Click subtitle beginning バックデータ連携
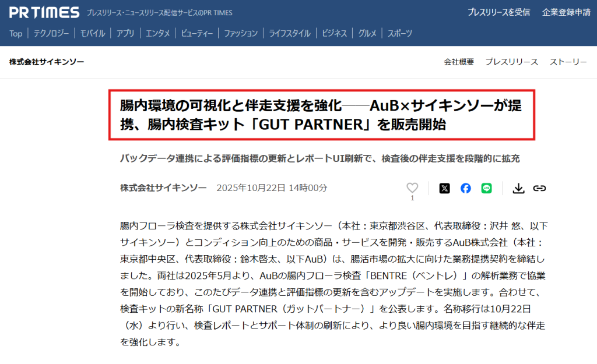 click(320, 158)
